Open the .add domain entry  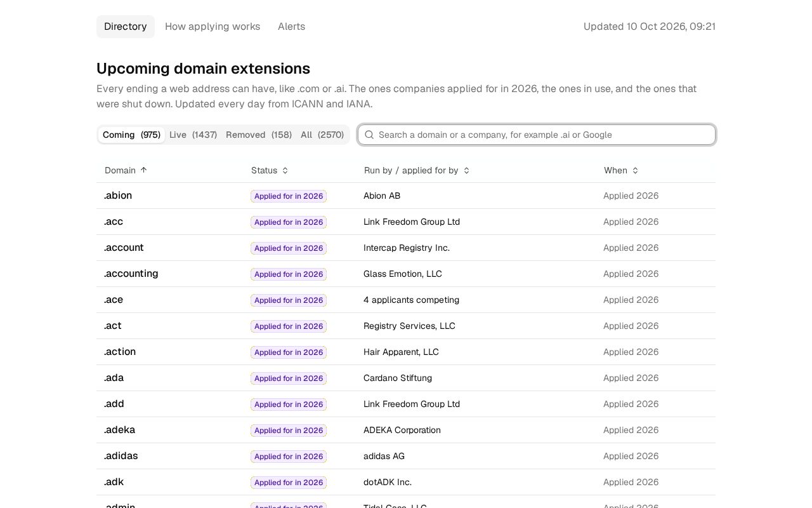[x=114, y=404]
